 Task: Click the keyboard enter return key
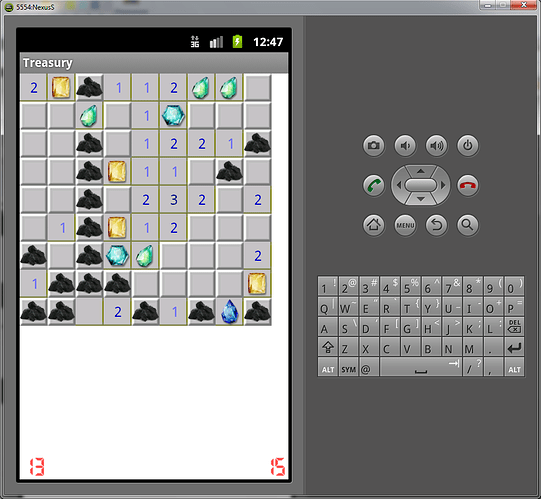(514, 347)
